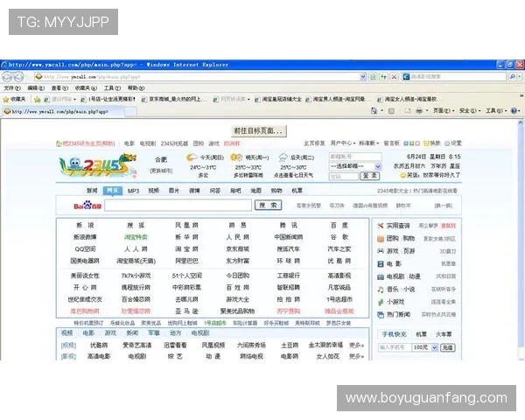This screenshot has height=420, width=525.
Task: Click the add-to-favorites star with arrow icon
Action: coord(37,99)
